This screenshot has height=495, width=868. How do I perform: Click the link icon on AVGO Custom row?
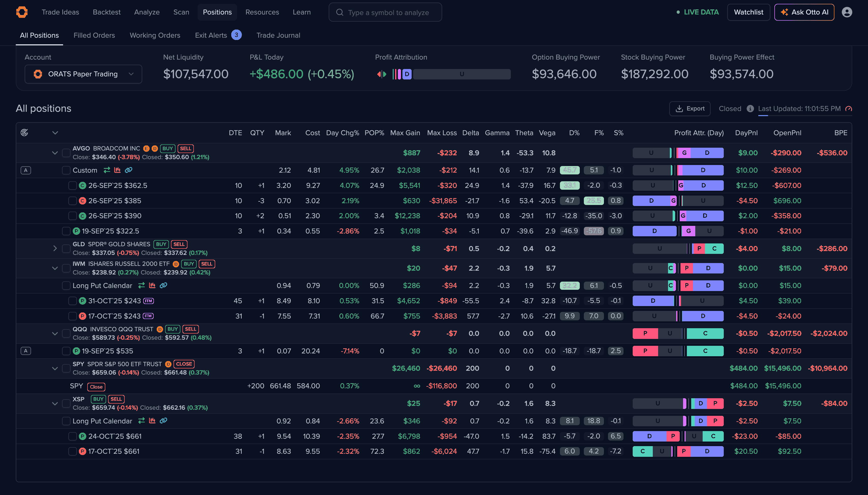pyautogui.click(x=128, y=170)
